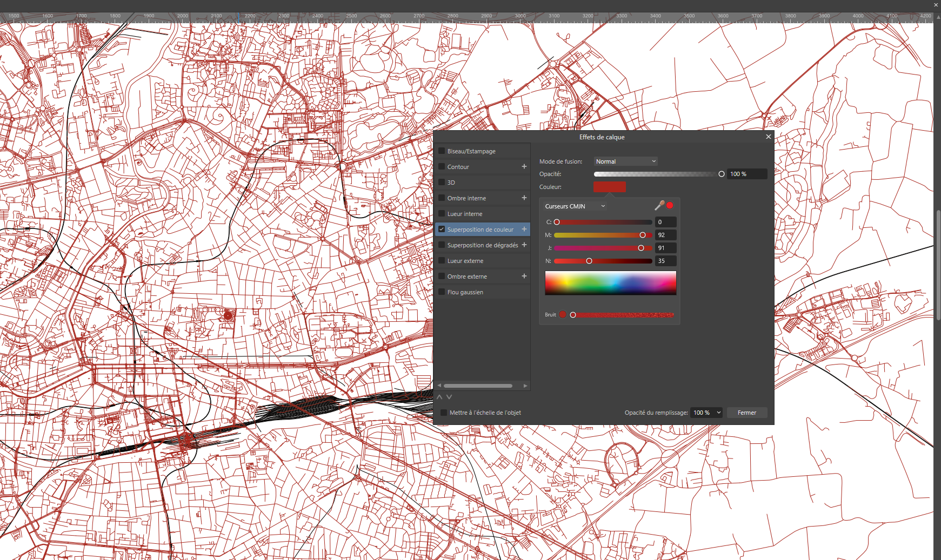This screenshot has height=560, width=941.
Task: Check Mettre à l'échelle de l'objet
Action: click(444, 413)
